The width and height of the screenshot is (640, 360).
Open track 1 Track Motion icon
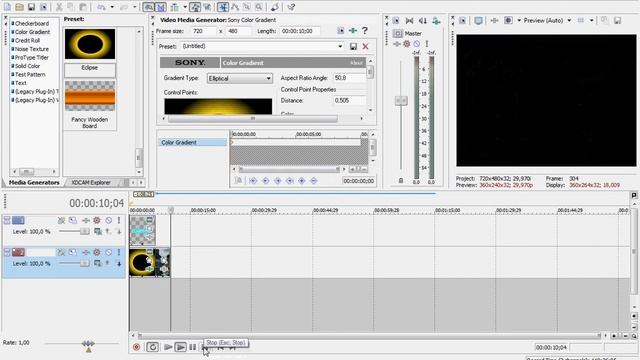click(73, 220)
